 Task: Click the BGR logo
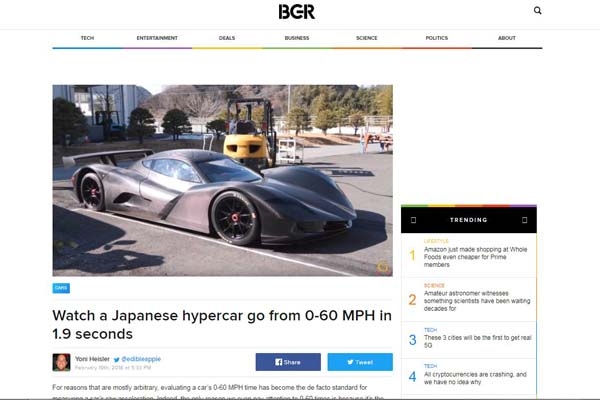[x=297, y=12]
